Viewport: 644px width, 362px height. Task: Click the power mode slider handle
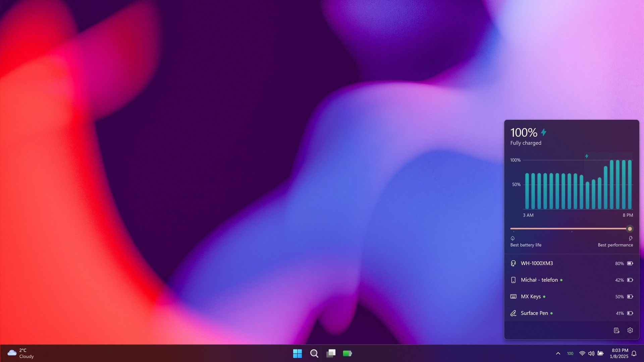(x=630, y=228)
